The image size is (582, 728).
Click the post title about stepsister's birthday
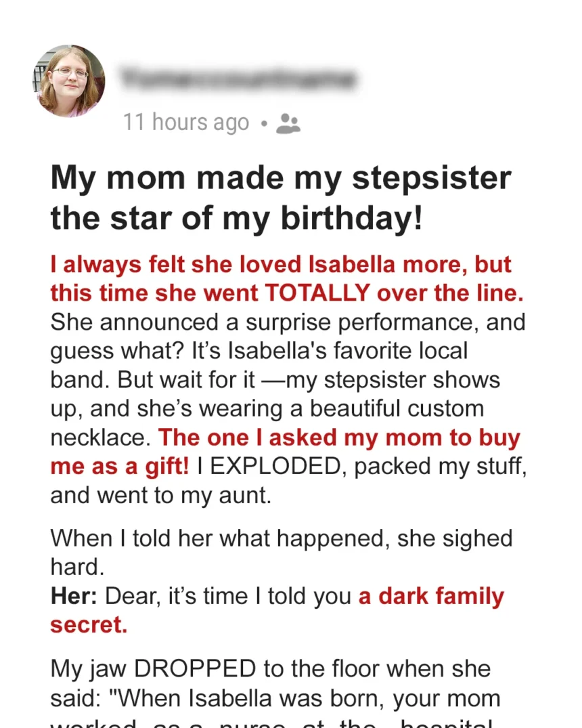[x=281, y=197]
